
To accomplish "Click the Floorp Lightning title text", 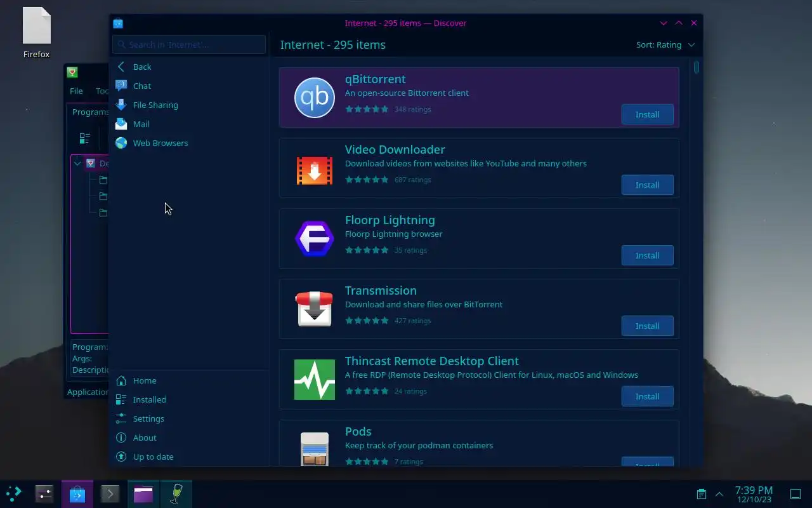I will click(x=390, y=220).
